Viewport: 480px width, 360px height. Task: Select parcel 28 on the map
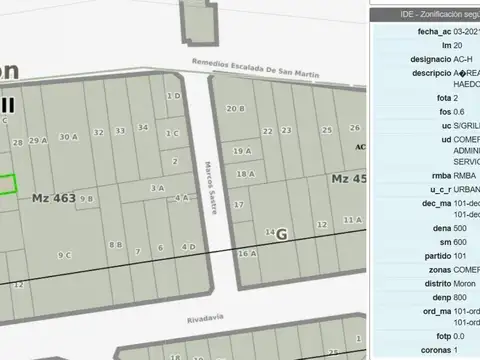(x=18, y=143)
